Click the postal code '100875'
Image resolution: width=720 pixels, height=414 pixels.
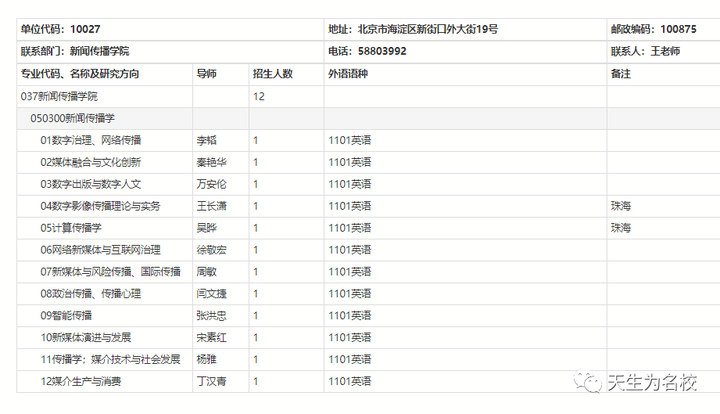(678, 29)
